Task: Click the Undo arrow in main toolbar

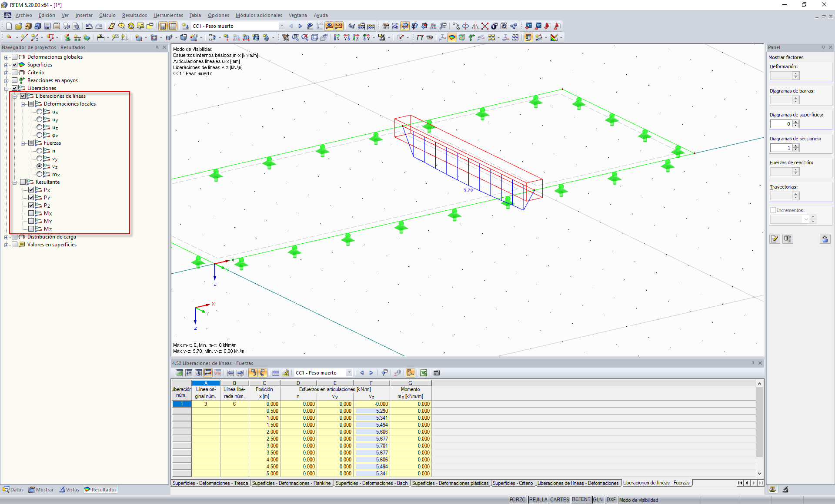Action: 89,26
